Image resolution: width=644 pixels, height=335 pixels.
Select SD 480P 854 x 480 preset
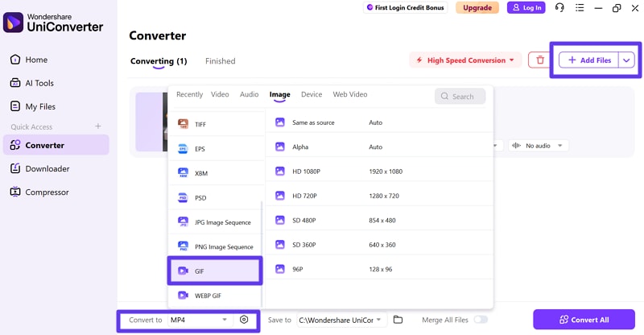tap(379, 221)
